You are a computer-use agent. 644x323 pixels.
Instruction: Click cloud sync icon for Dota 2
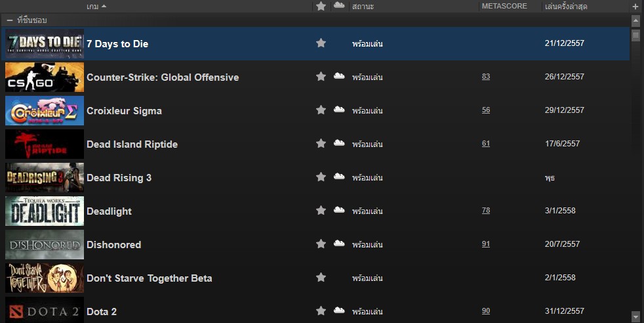pyautogui.click(x=339, y=311)
